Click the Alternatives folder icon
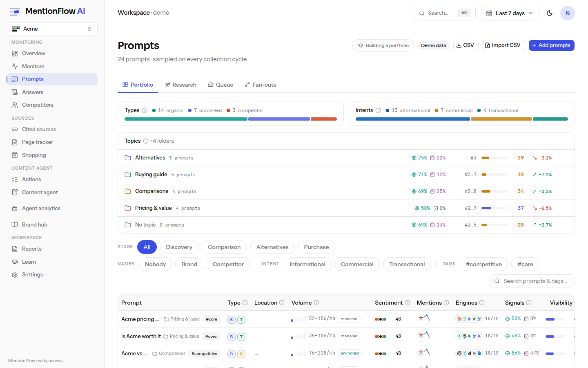The width and height of the screenshot is (588, 368). coord(128,158)
